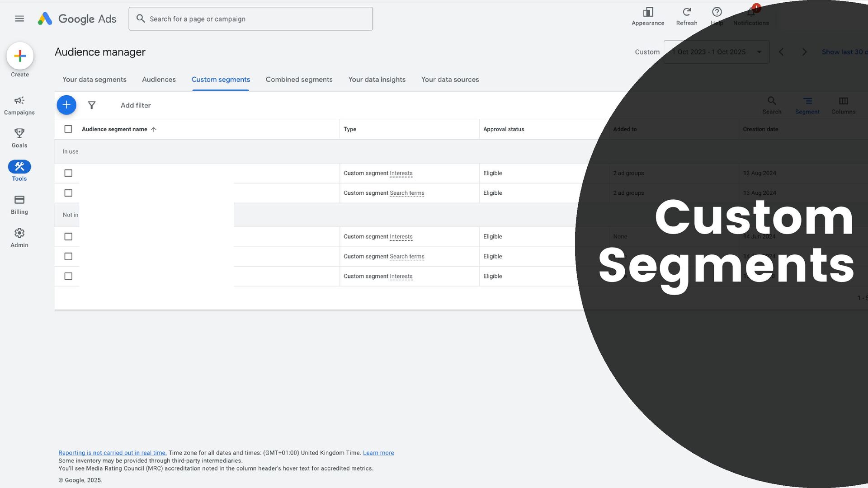
Task: Click the footer Learn more link
Action: coord(378,453)
